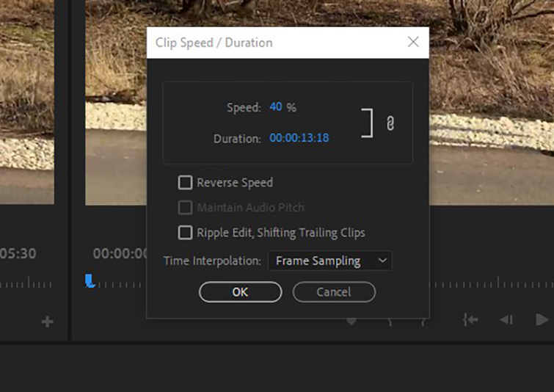
Task: Click OK to apply the speed change
Action: [x=240, y=291]
